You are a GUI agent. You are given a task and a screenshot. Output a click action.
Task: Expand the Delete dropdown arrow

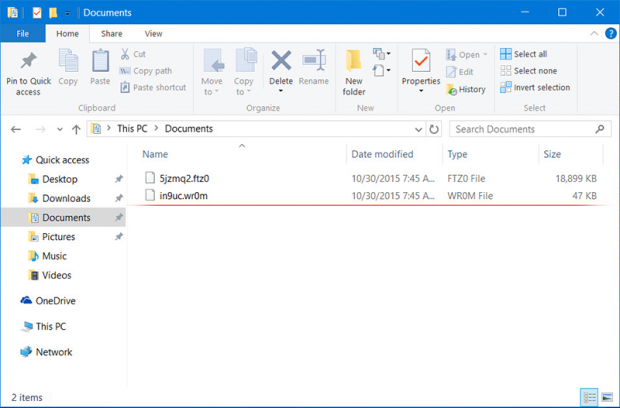click(x=281, y=91)
